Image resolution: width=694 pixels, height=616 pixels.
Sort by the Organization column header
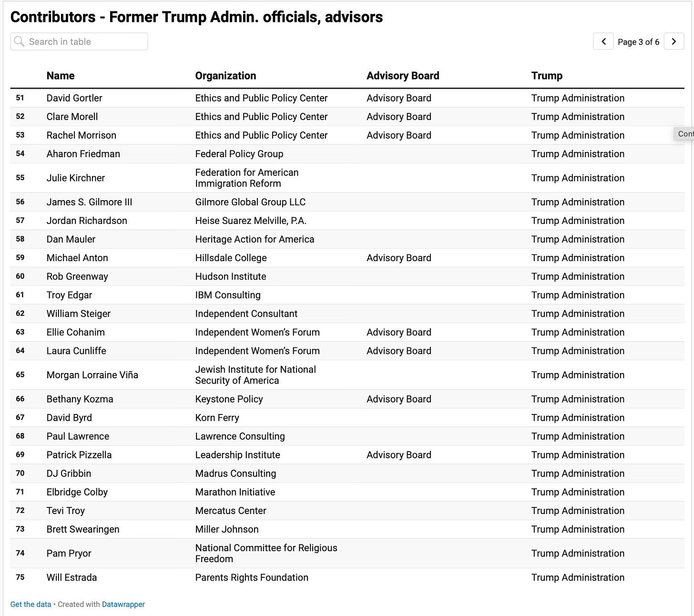tap(225, 76)
